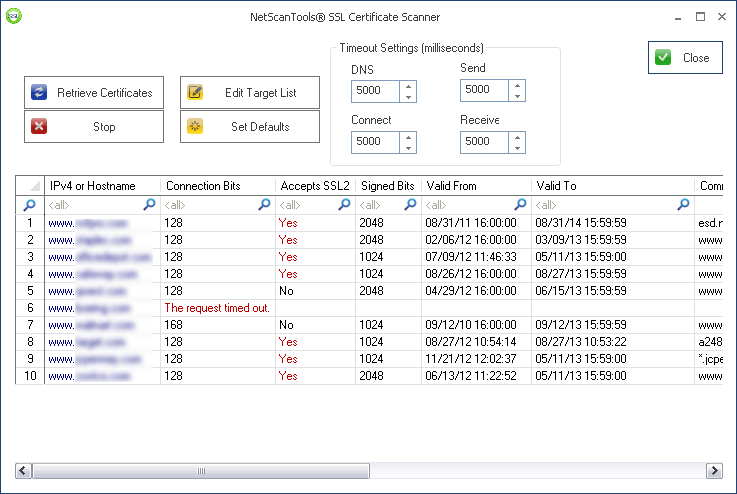Open the Valid To filter magnifier
The height and width of the screenshot is (494, 737).
tap(683, 204)
